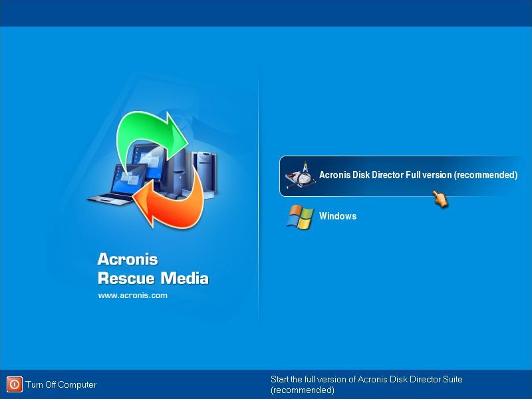The width and height of the screenshot is (532, 399).
Task: Click the Acronis Rescue Media title text
Action: (x=153, y=269)
